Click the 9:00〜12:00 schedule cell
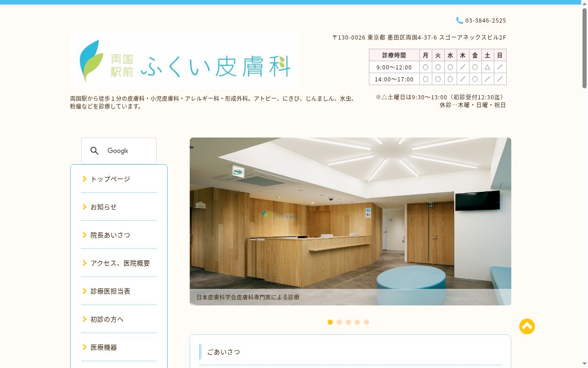Screen dimensions: 588x368 (x=394, y=67)
